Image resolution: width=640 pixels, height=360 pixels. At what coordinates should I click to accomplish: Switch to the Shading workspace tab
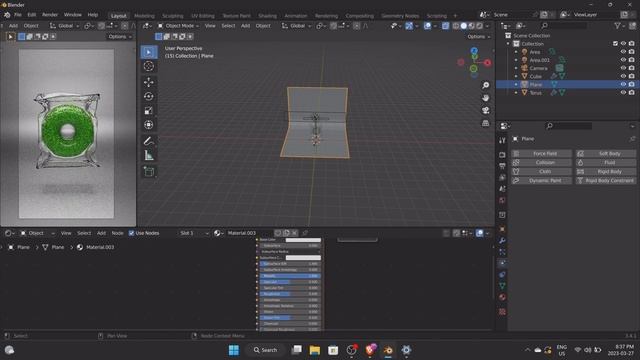pos(267,16)
